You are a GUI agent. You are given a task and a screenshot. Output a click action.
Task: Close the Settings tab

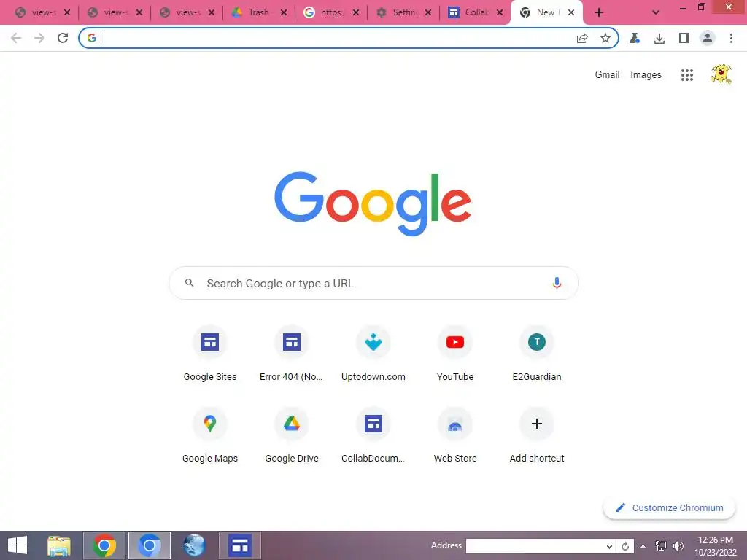pos(427,13)
